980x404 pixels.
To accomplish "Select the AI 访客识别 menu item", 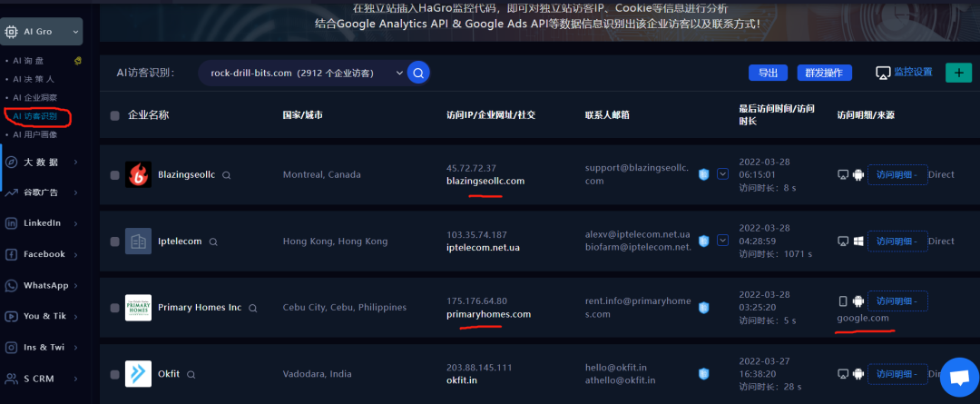I will click(x=35, y=116).
